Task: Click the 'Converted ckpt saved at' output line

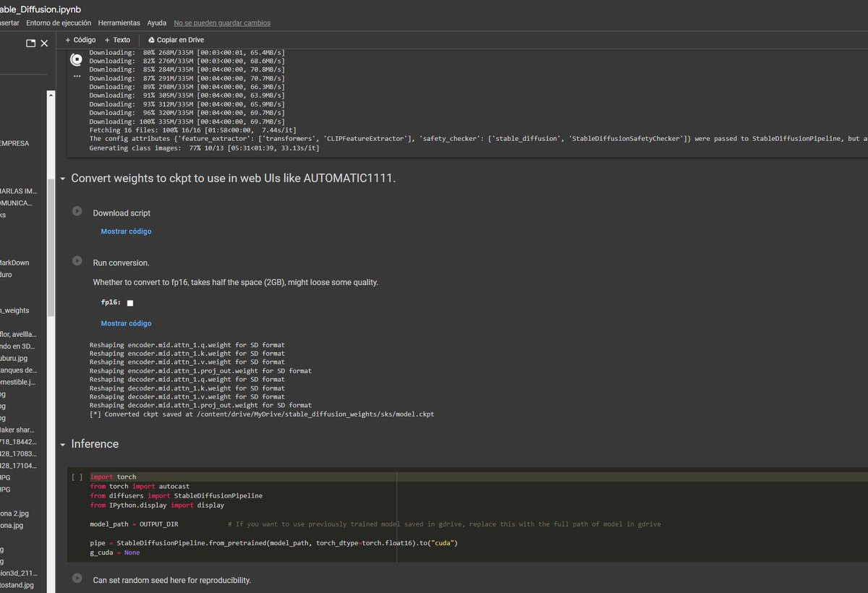Action: [x=262, y=414]
